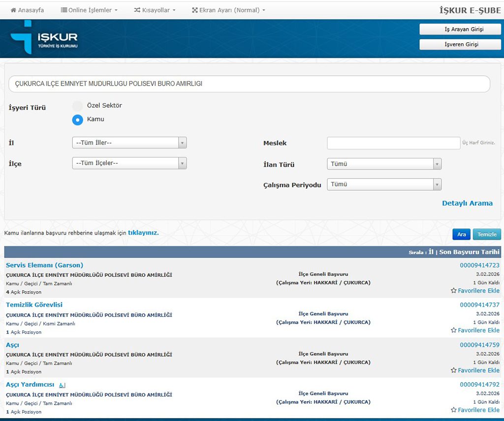Click the Anasayfa home icon
The height and width of the screenshot is (421, 504).
point(13,10)
